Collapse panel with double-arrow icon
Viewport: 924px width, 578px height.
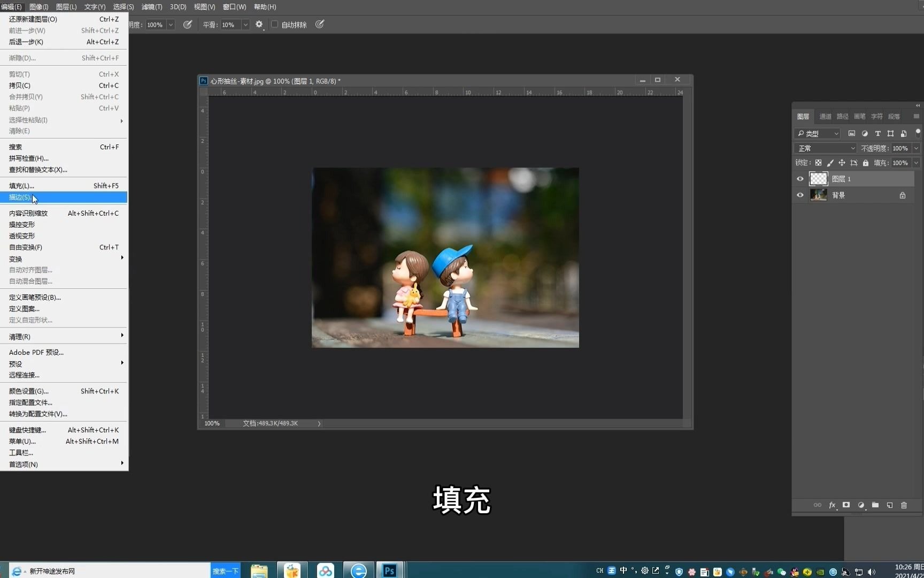pos(918,105)
